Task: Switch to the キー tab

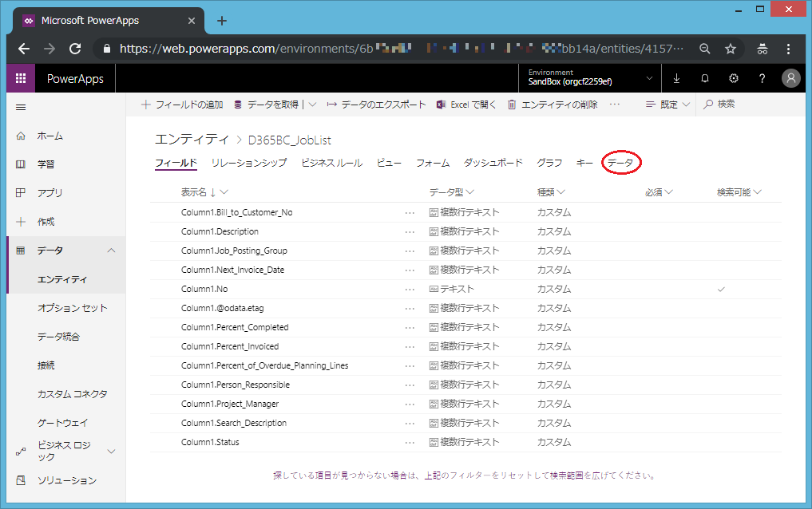Action: click(584, 163)
